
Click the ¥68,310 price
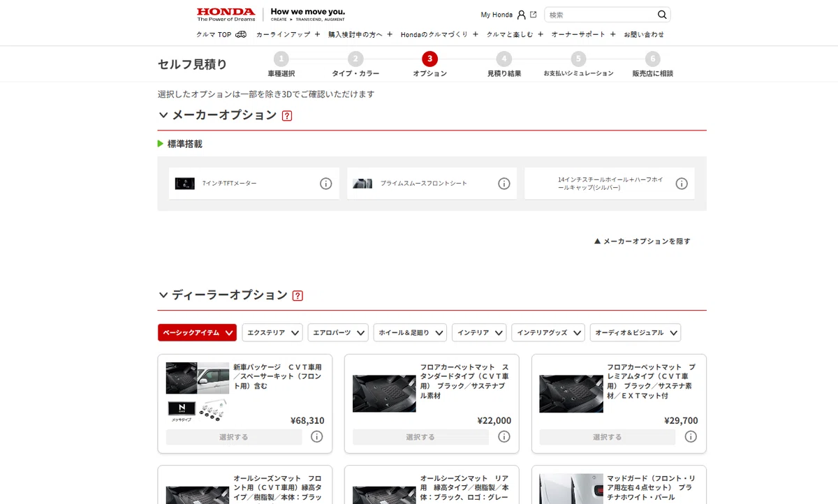coord(307,421)
